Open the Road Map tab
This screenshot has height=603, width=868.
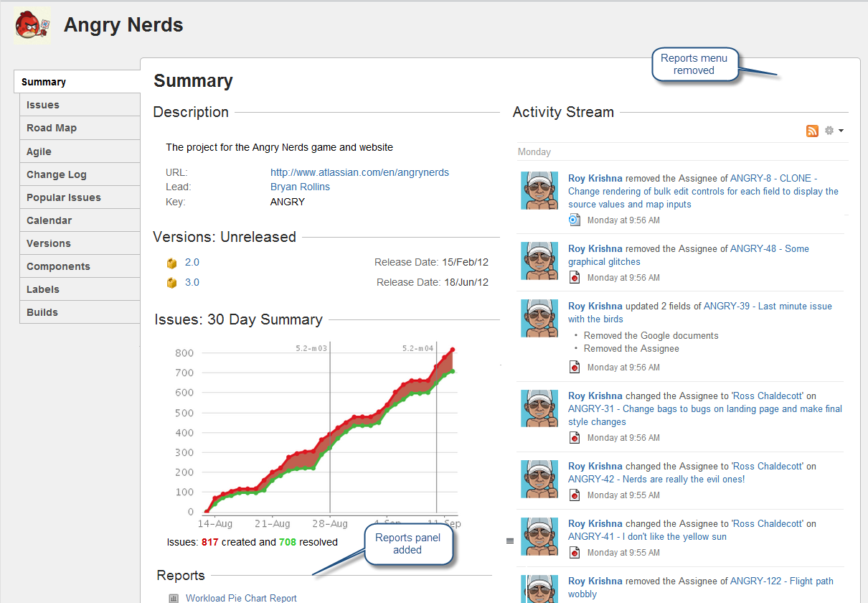(x=80, y=128)
